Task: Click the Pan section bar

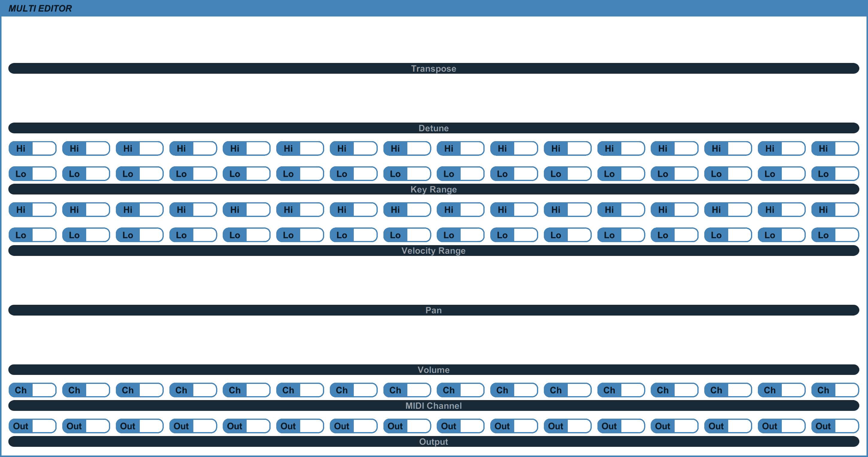Action: [x=434, y=310]
